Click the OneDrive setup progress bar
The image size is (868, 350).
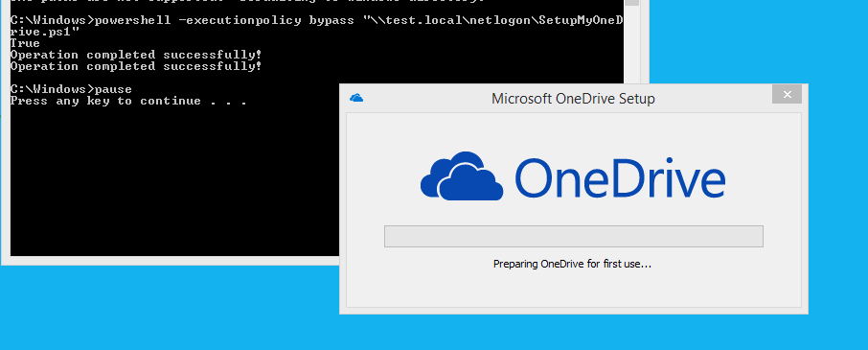tap(574, 237)
